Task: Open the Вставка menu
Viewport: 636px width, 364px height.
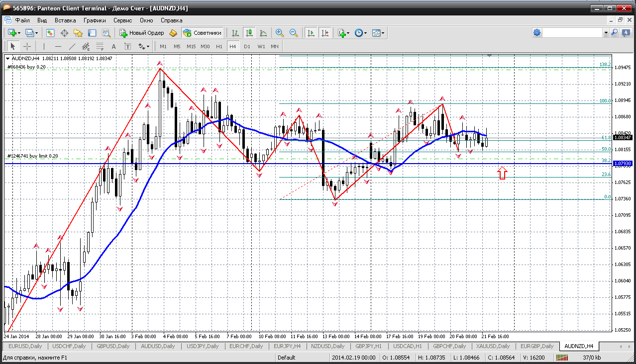Action: pyautogui.click(x=65, y=20)
